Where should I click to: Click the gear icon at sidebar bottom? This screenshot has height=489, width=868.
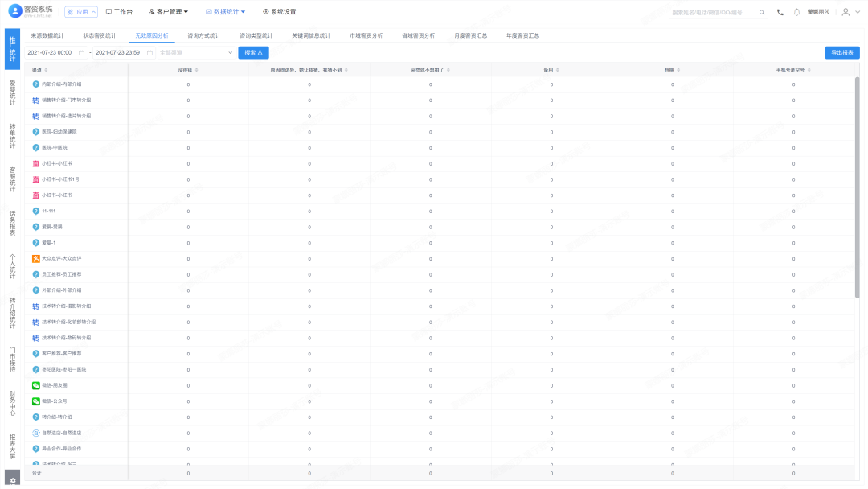pos(13,481)
